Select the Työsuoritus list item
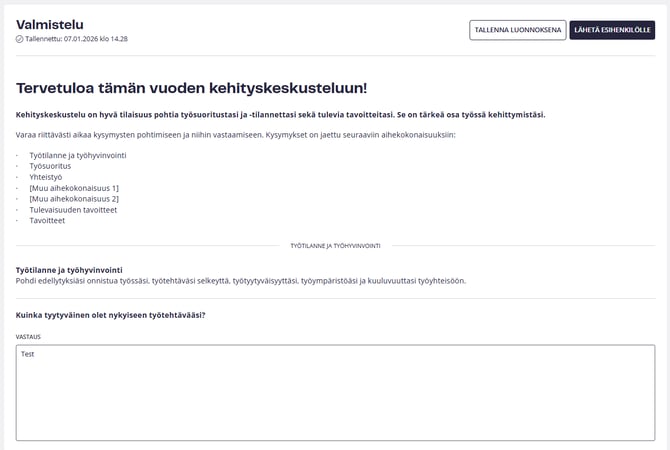The width and height of the screenshot is (670, 450). [x=51, y=166]
